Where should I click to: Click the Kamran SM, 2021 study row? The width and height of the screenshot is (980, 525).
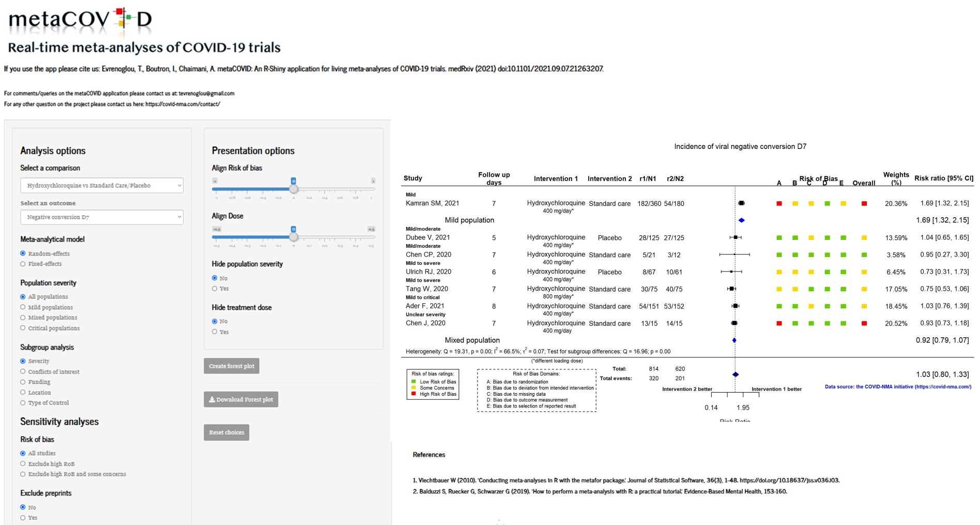687,204
